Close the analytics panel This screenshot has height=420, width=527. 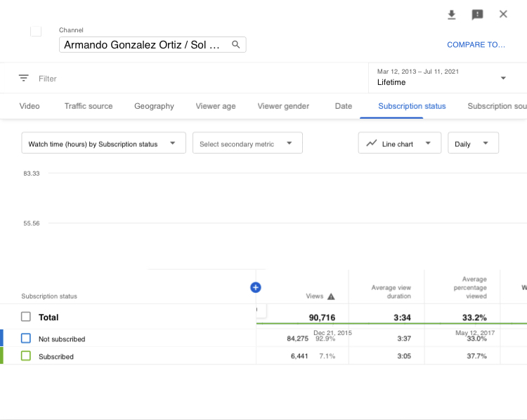(503, 15)
